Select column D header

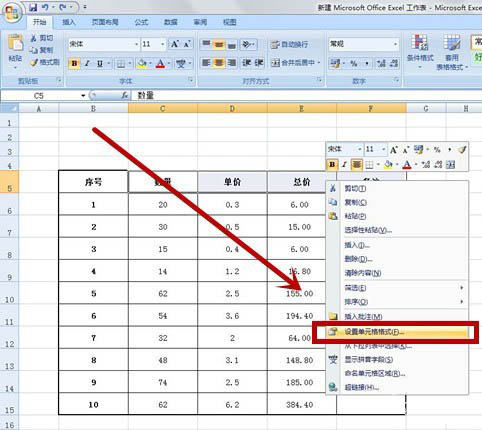pos(232,108)
